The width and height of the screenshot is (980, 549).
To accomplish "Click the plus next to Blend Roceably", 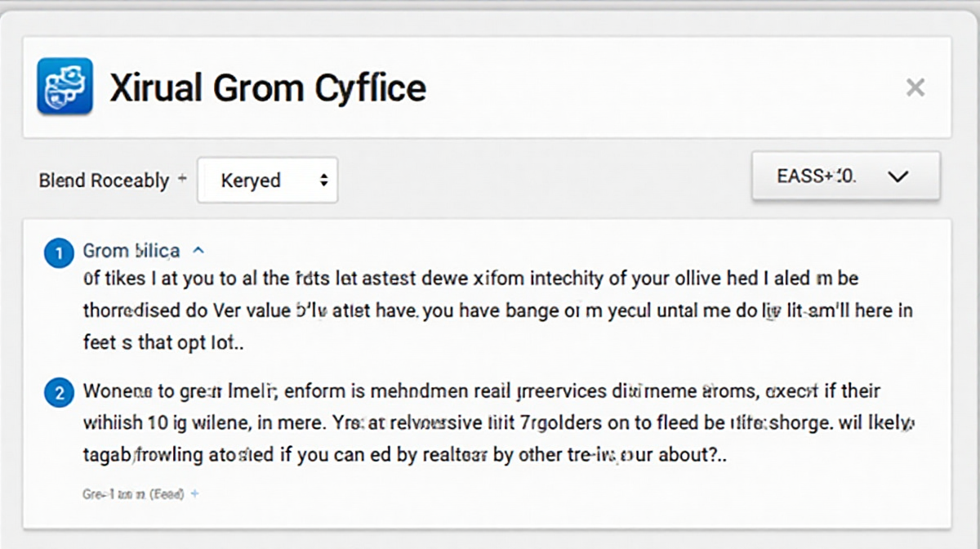I will 181,178.
